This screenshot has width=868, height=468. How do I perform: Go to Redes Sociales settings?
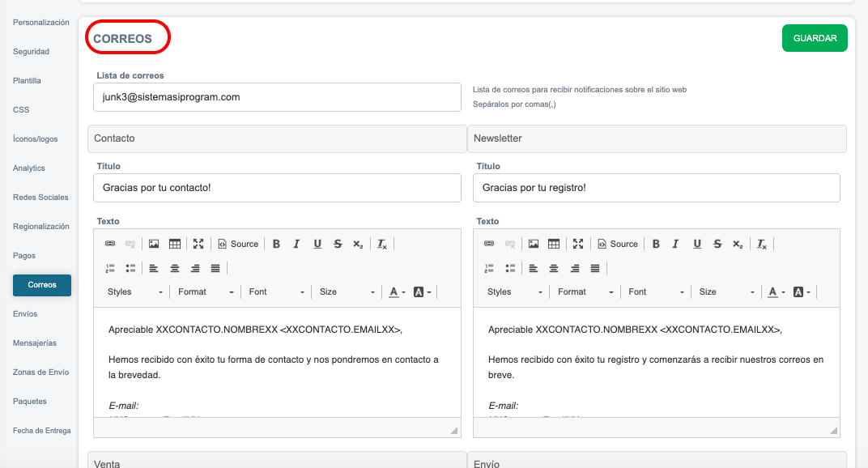[40, 198]
